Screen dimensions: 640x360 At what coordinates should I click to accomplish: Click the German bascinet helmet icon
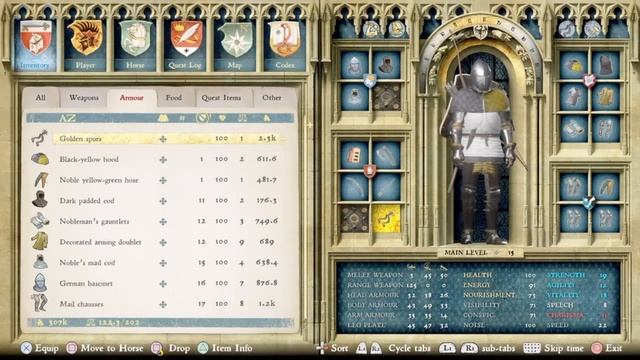pyautogui.click(x=40, y=282)
